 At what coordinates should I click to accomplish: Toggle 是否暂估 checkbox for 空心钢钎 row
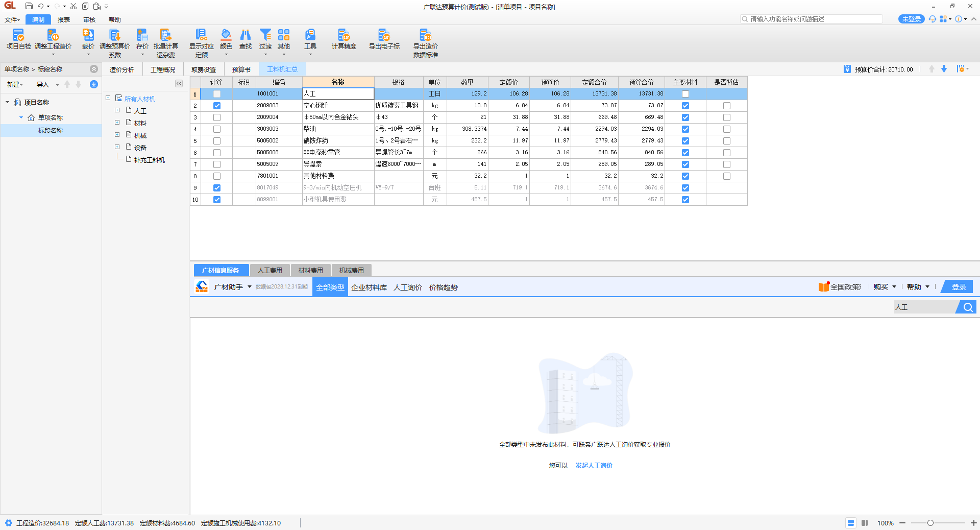727,106
